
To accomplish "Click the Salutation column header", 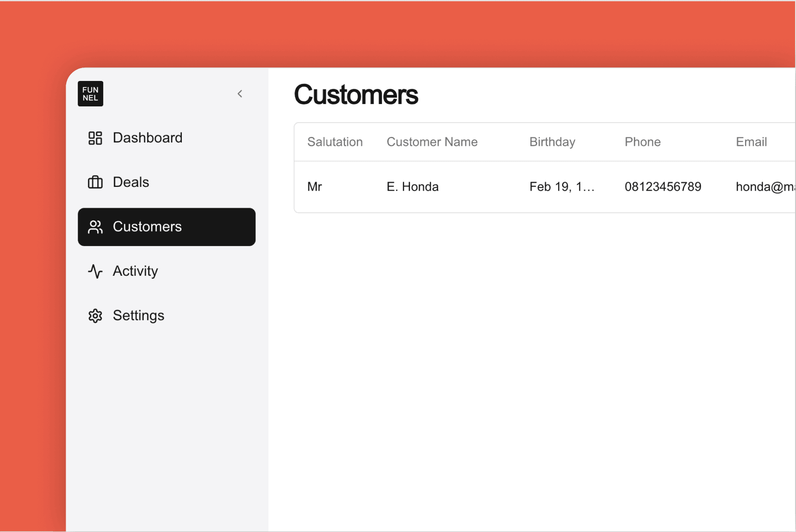I will tap(335, 142).
